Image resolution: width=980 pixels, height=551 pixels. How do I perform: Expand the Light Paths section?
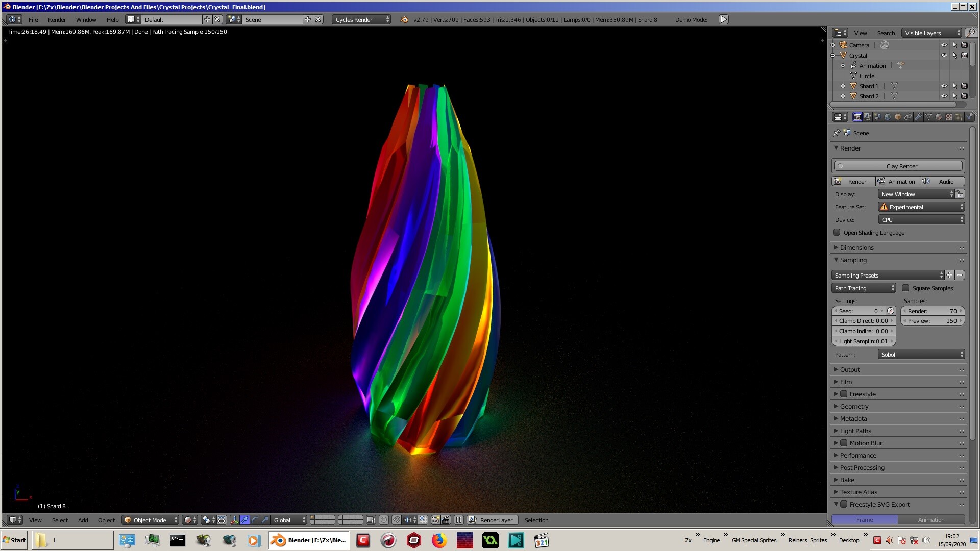[855, 431]
